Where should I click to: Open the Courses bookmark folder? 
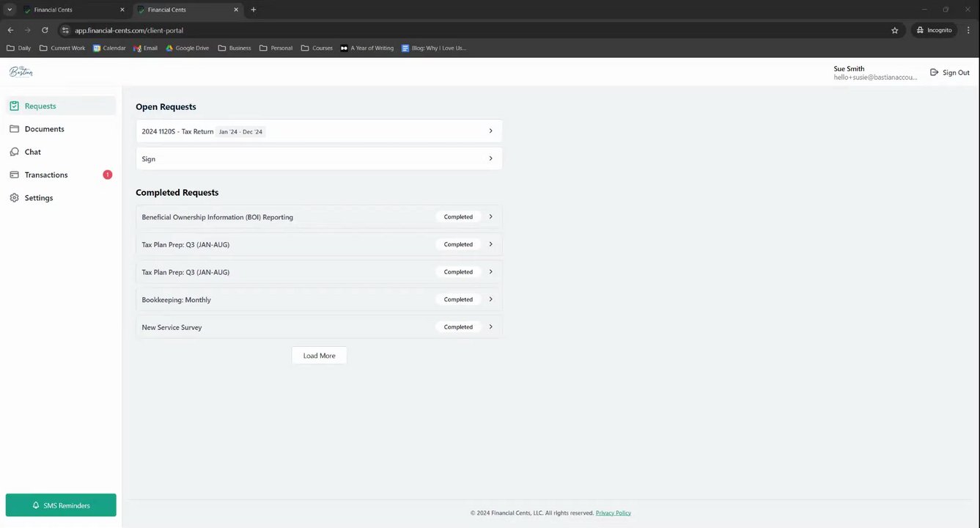click(x=317, y=48)
